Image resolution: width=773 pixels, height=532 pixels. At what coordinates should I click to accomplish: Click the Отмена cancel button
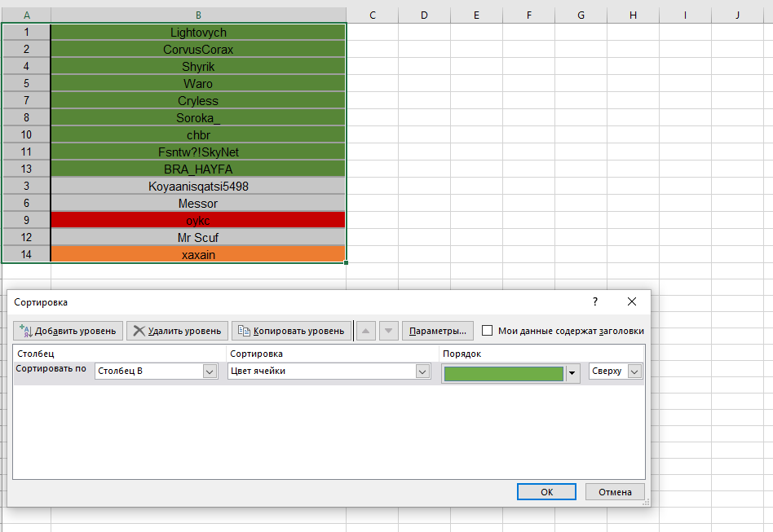(x=615, y=492)
